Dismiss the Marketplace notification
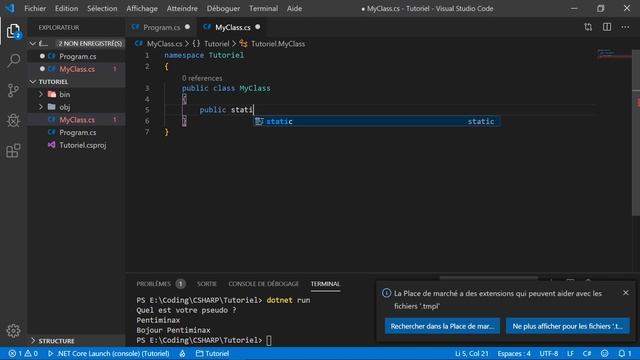The image size is (640, 360). click(x=626, y=293)
